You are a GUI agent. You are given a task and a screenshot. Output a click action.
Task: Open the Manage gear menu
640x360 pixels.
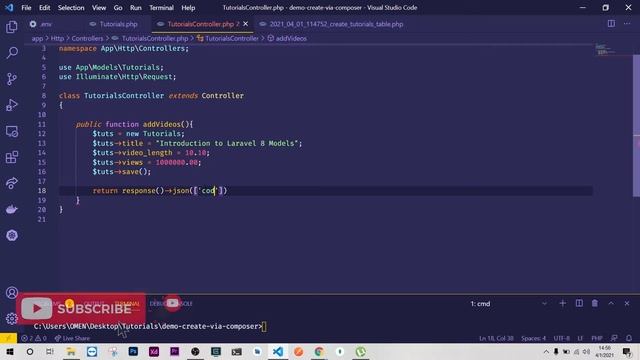click(12, 318)
